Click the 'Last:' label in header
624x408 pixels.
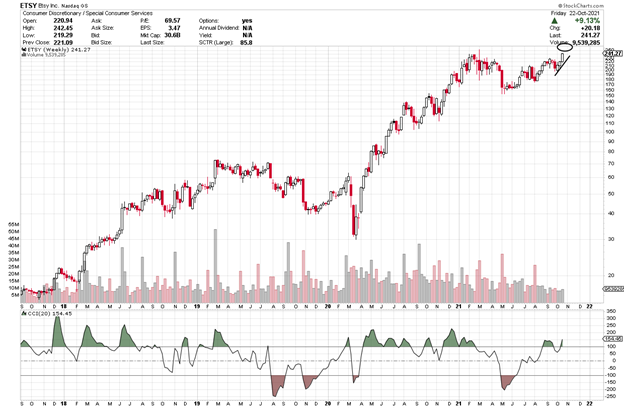[x=556, y=35]
